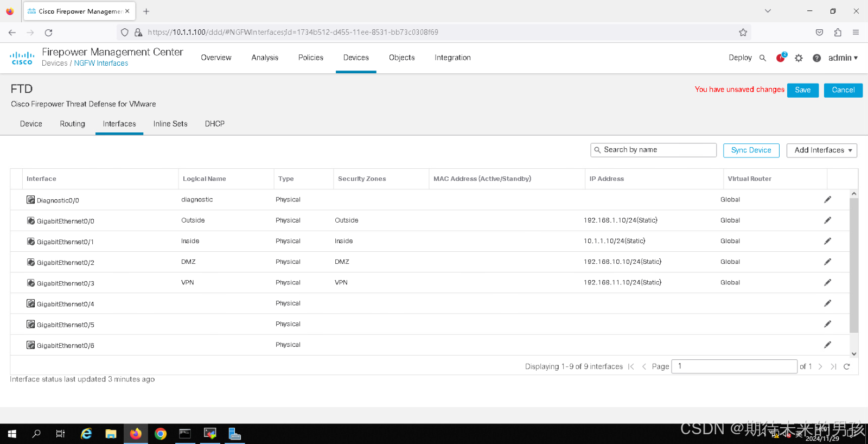Open the Windows Start menu

pyautogui.click(x=12, y=434)
